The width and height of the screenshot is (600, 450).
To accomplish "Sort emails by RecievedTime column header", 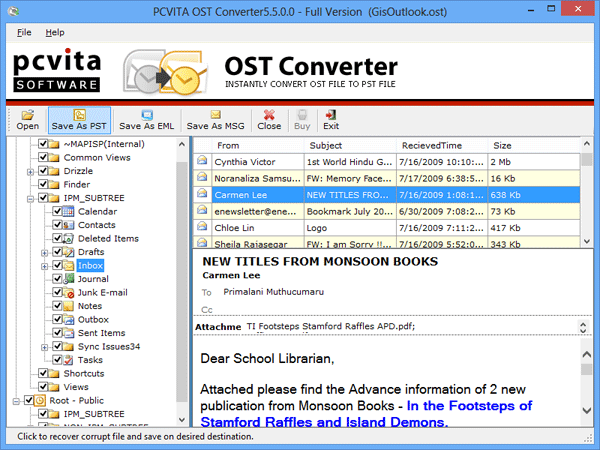I will click(442, 145).
